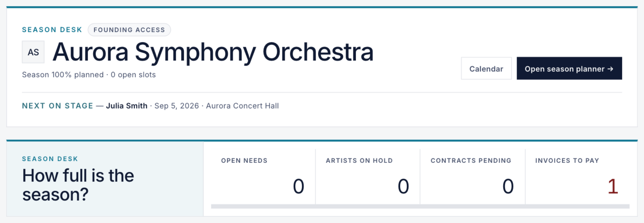
Task: Click the Next On Stage label
Action: coord(58,106)
